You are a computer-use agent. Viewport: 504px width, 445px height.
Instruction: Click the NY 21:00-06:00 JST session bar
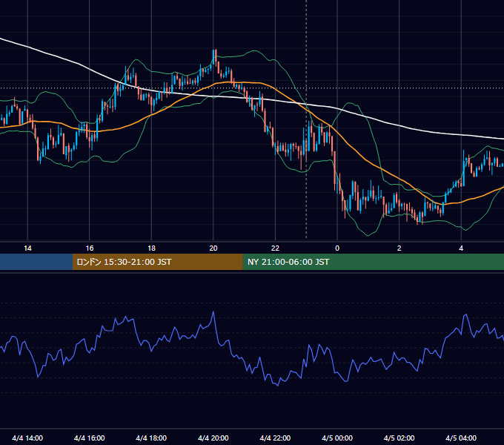(373, 262)
